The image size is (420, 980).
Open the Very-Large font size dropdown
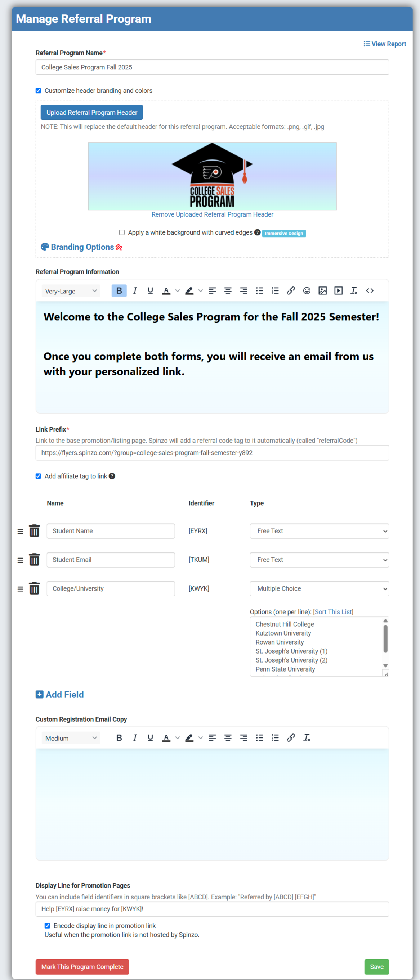coord(71,291)
